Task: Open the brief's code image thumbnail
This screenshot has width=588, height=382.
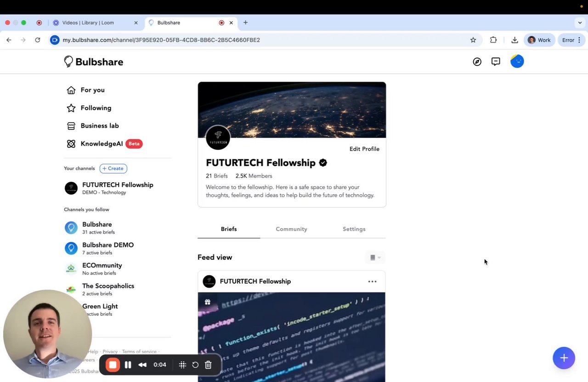Action: pos(292,337)
